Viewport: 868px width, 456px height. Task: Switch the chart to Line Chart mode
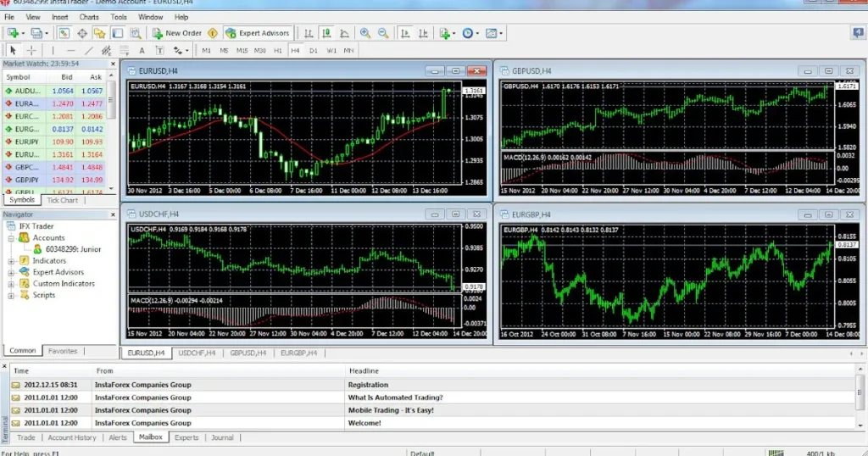point(344,33)
